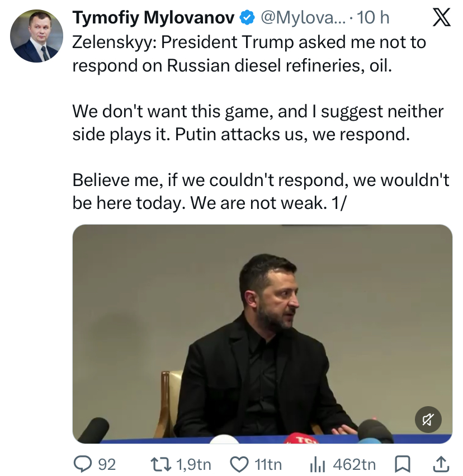The height and width of the screenshot is (476, 463).
Task: Click the 10 h timestamp
Action: pos(373,17)
